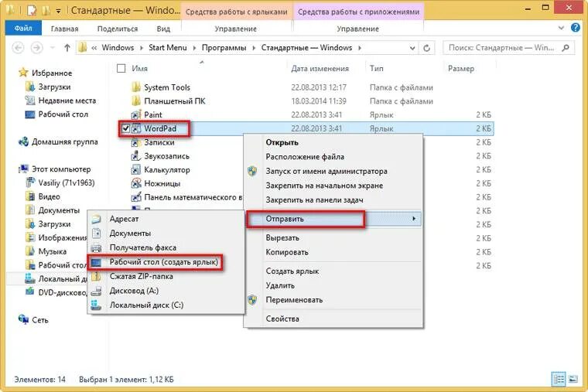Open the Help question mark icon
The image size is (588, 392).
coord(576,27)
